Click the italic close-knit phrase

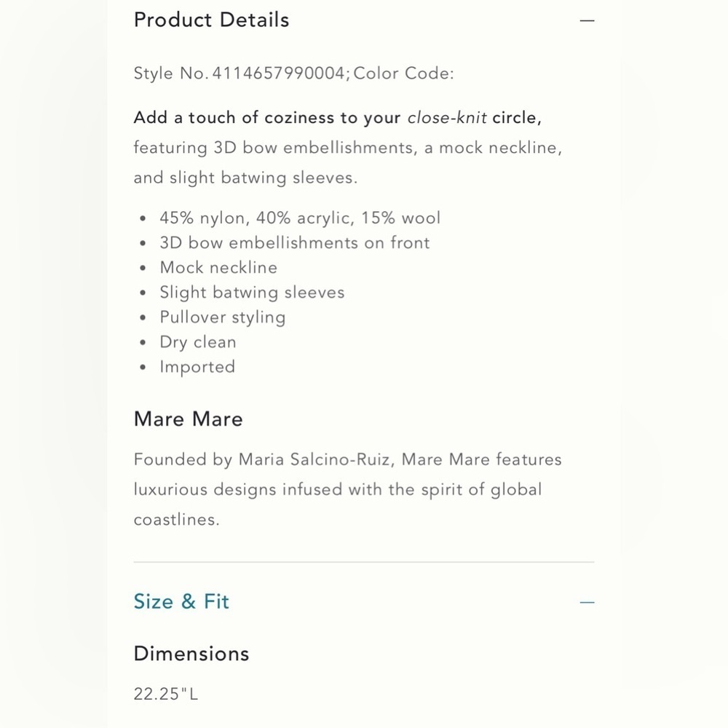tap(447, 117)
